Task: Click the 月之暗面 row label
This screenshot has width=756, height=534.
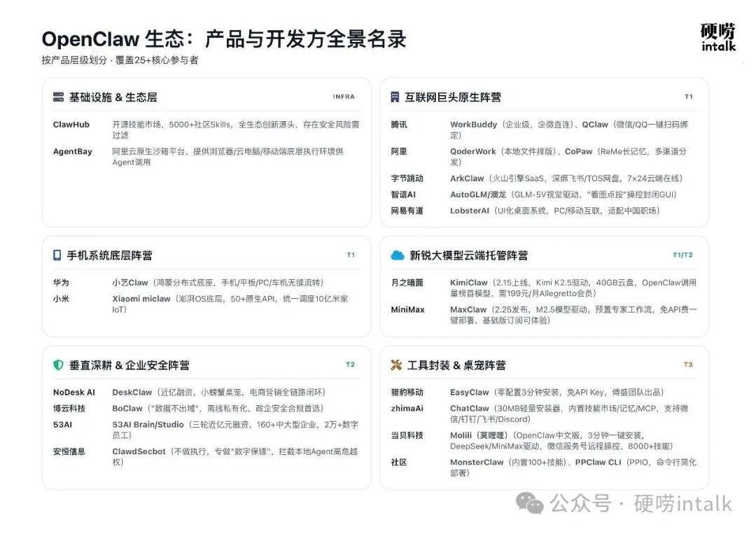Action: click(407, 283)
